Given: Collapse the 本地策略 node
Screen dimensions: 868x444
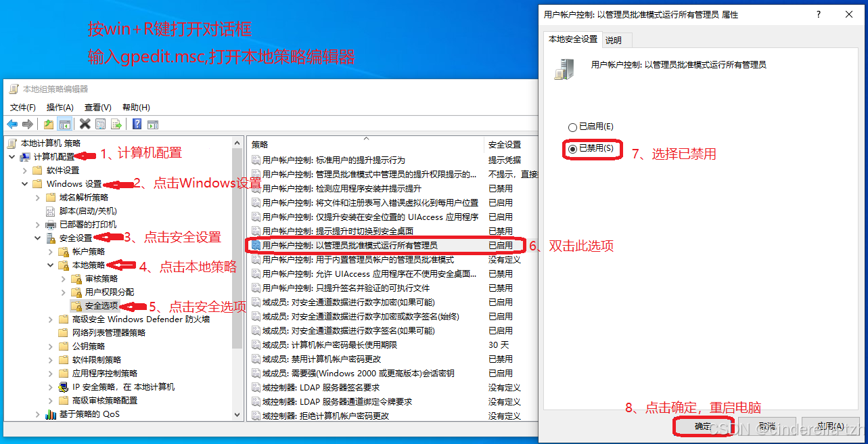Looking at the screenshot, I should point(51,265).
